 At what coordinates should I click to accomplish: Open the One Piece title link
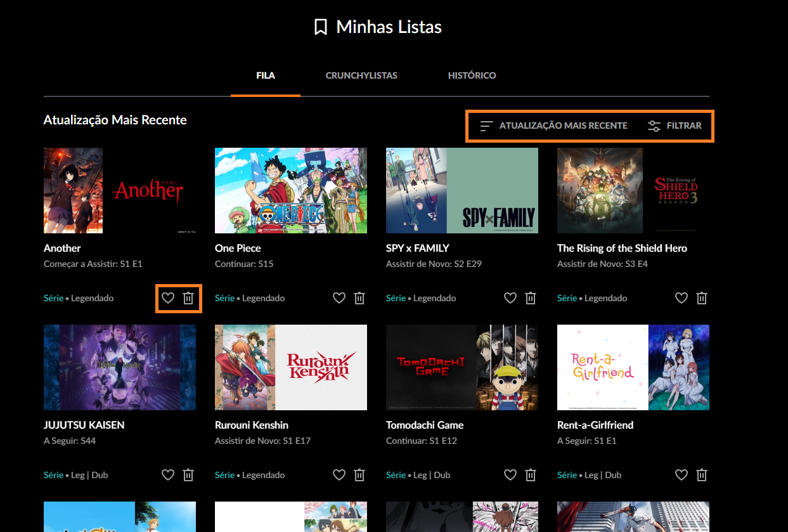[238, 248]
